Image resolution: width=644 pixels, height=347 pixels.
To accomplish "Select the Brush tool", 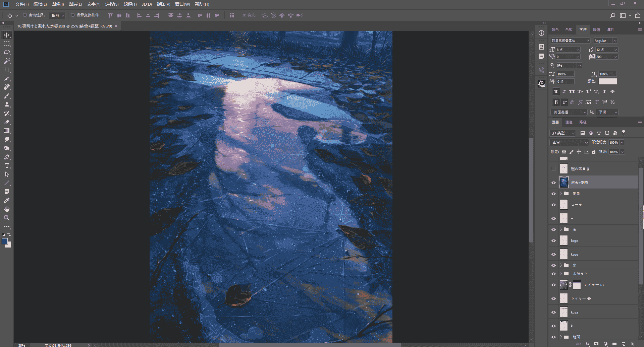I will click(7, 96).
